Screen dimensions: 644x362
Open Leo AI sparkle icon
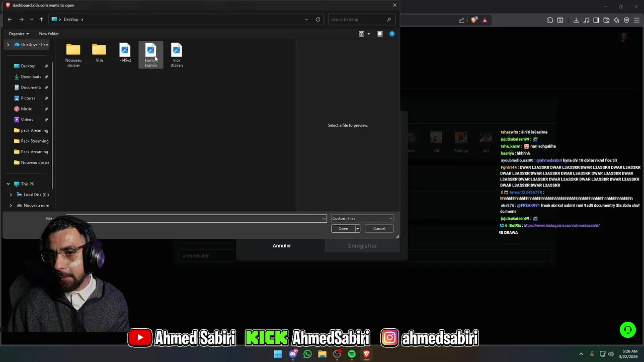pyautogui.click(x=616, y=20)
